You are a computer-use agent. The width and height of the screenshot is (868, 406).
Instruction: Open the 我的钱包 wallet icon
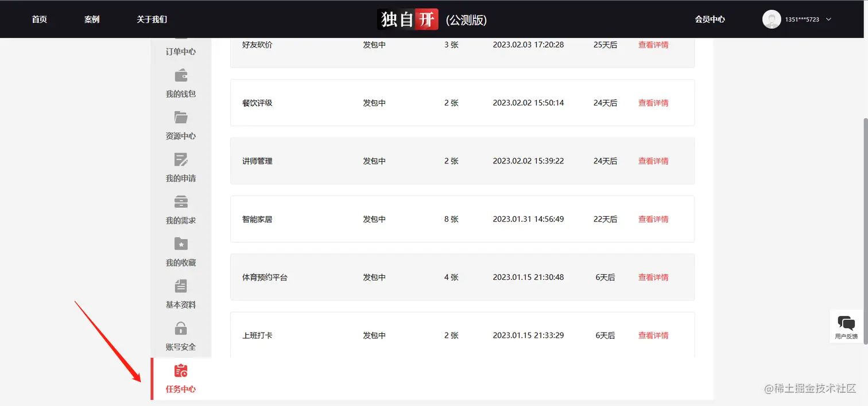point(181,76)
